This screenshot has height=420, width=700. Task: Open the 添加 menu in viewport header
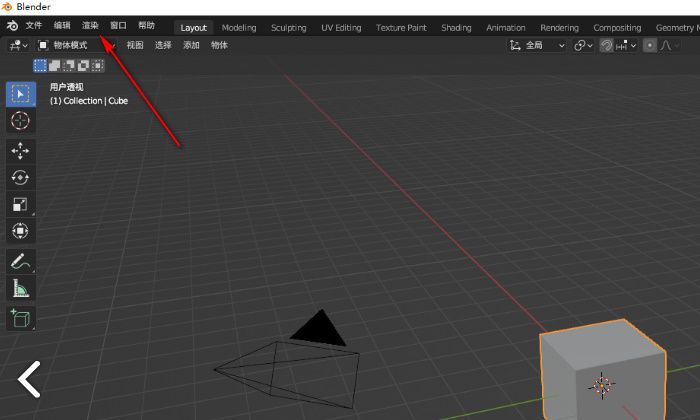[191, 45]
